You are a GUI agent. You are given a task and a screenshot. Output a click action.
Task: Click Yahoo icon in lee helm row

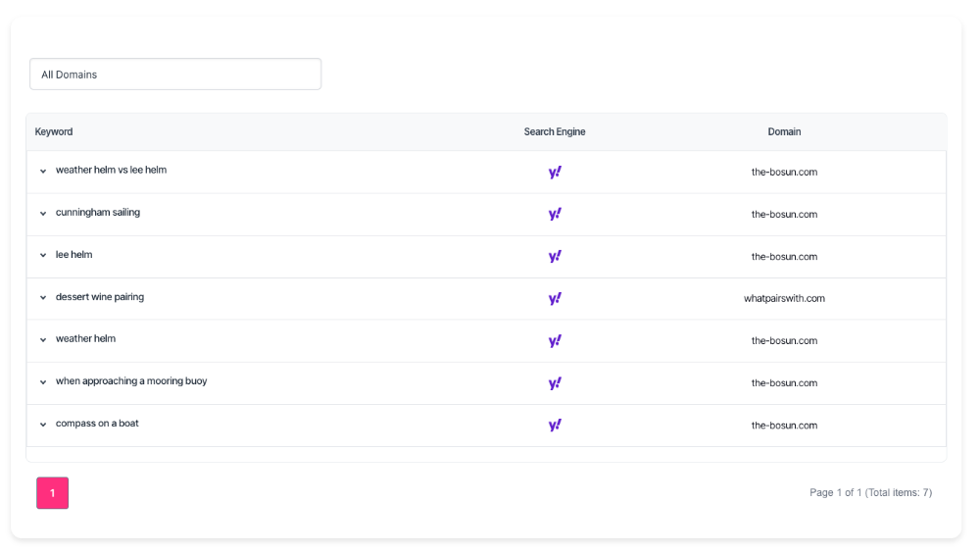click(x=555, y=256)
